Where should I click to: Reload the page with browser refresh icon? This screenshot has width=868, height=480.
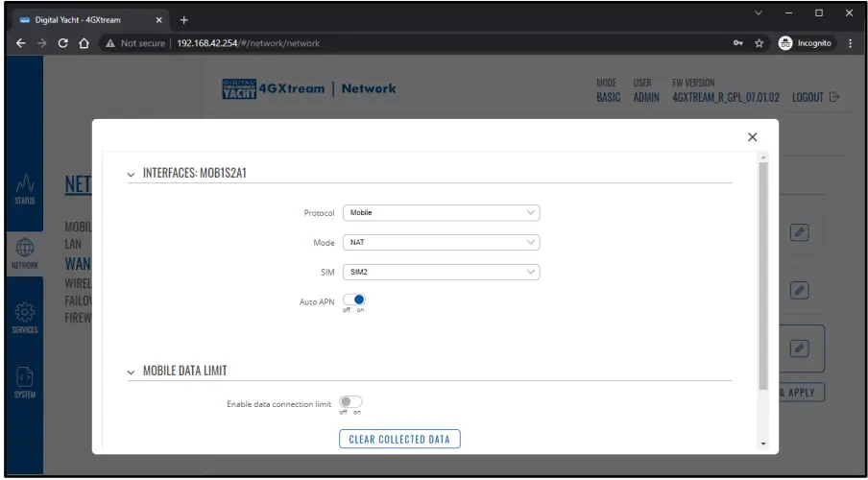click(63, 43)
